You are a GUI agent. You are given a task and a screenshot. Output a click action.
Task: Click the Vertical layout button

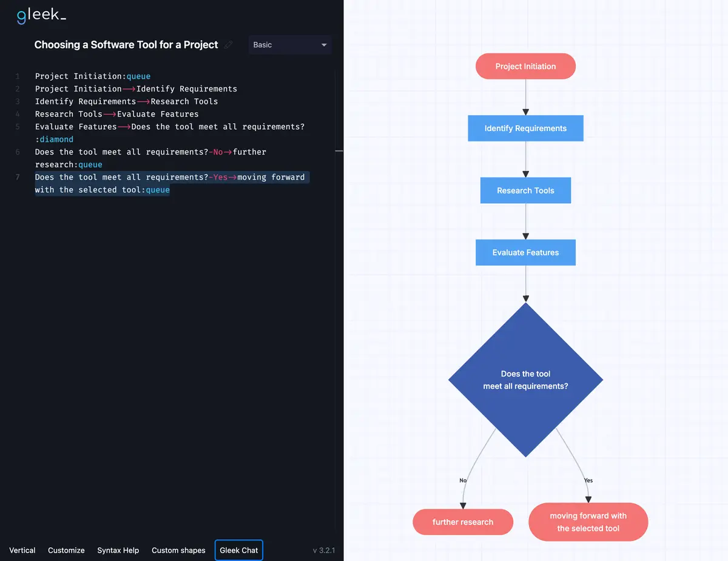(22, 550)
